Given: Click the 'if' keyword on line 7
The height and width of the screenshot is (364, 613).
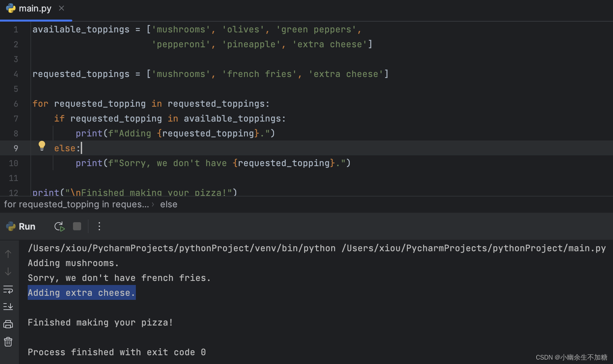Looking at the screenshot, I should [x=59, y=119].
